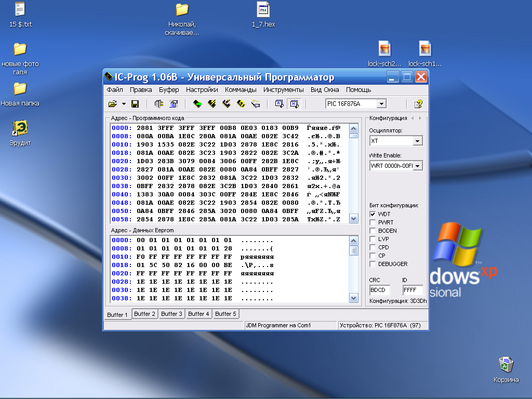Open the Oscillator XT dropdown
Viewport: 532px width, 399px height.
[418, 141]
